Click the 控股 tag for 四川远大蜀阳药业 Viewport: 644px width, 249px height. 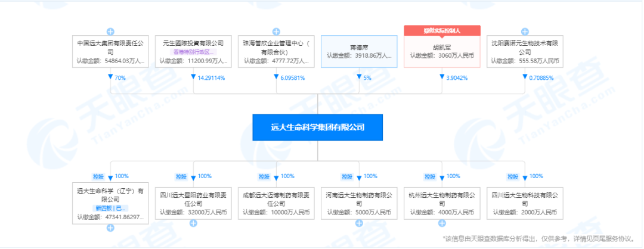(x=181, y=176)
